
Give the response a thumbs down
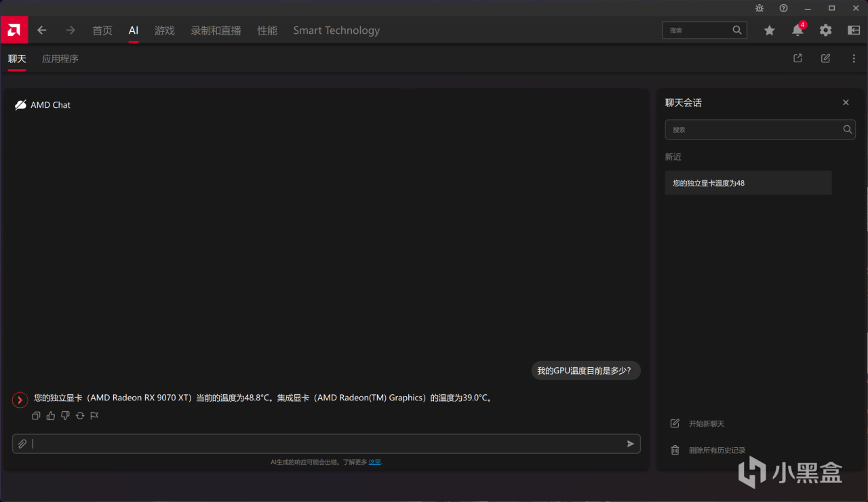click(65, 416)
